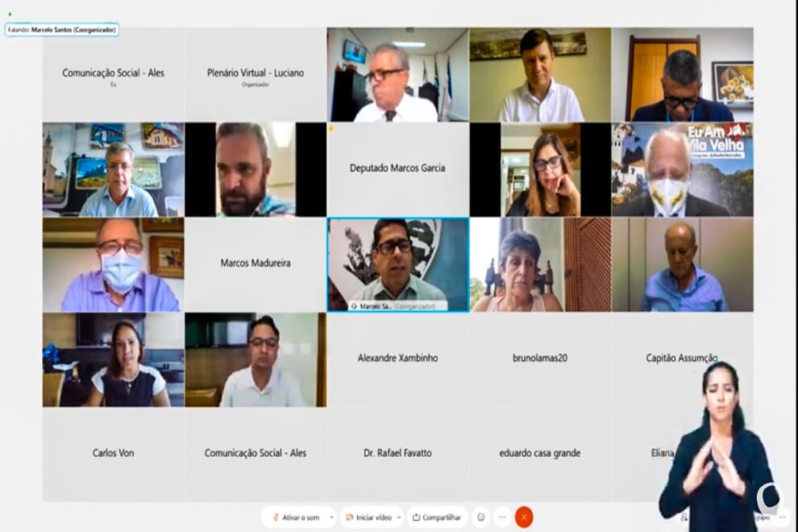The height and width of the screenshot is (532, 798).
Task: Select the 'Marcos Madureira' participant tile
Action: point(256,264)
